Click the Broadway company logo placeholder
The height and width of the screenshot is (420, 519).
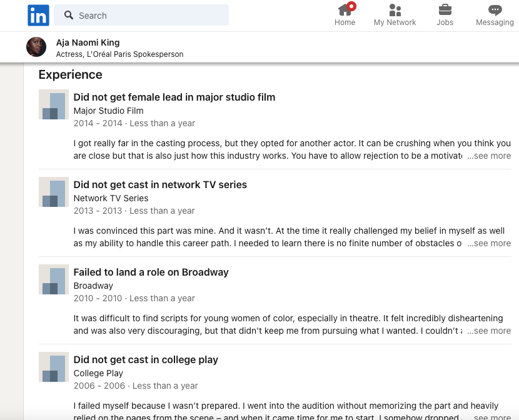pos(54,279)
